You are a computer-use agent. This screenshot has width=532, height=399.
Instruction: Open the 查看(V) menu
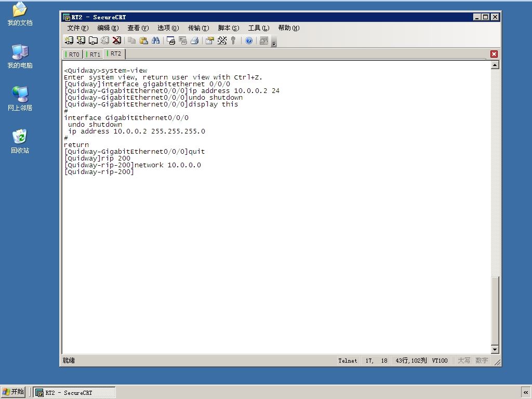coord(138,28)
